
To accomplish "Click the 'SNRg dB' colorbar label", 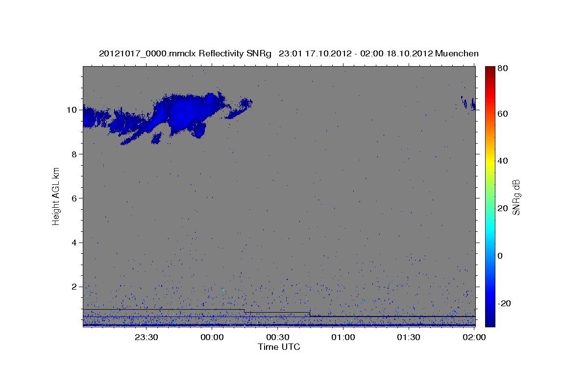I will [x=516, y=197].
